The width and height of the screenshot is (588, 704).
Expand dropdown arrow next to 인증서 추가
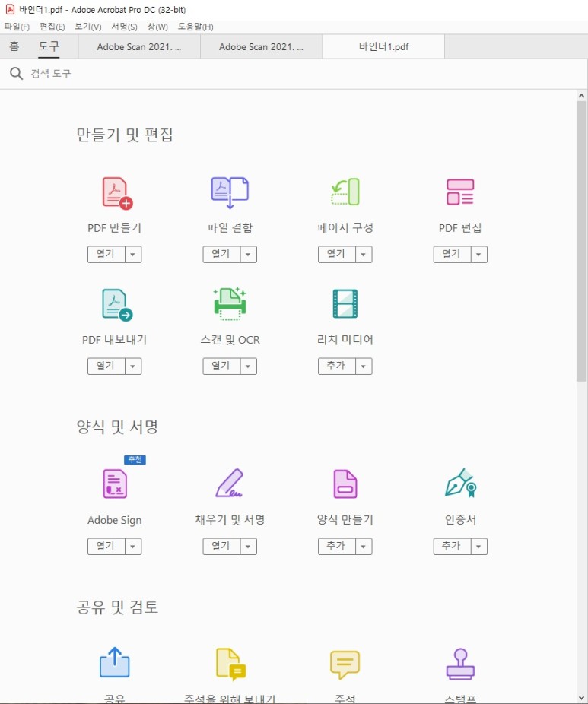pyautogui.click(x=479, y=547)
